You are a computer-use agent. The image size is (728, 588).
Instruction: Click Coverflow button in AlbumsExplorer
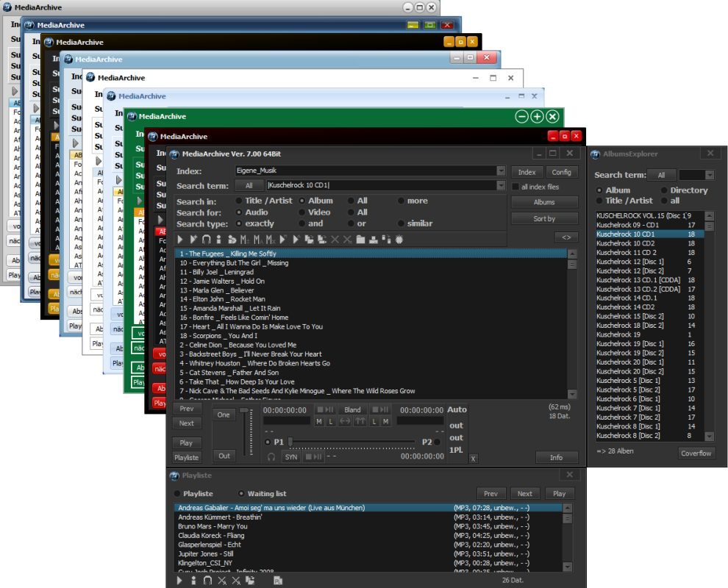(x=696, y=453)
